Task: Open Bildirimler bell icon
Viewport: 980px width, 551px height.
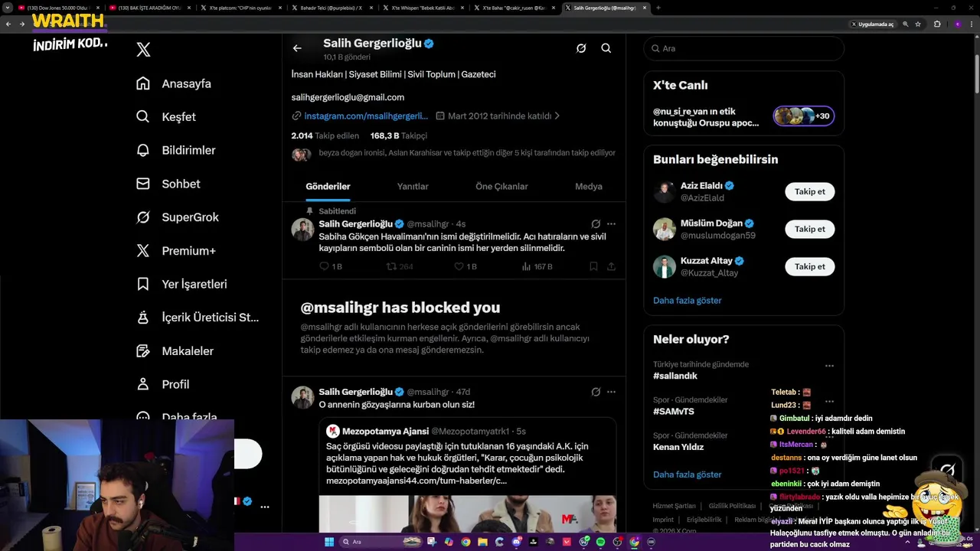Action: coord(143,150)
